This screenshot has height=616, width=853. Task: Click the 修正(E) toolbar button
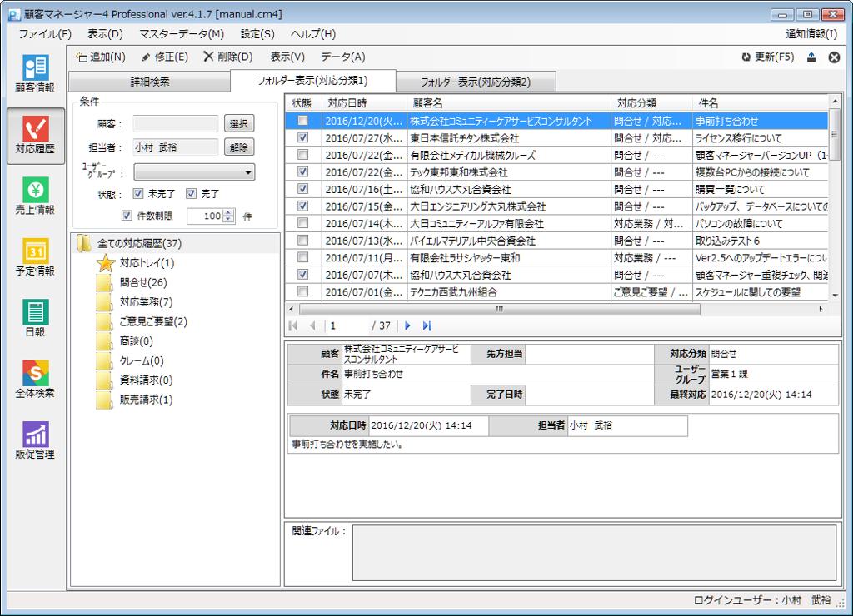pos(165,57)
